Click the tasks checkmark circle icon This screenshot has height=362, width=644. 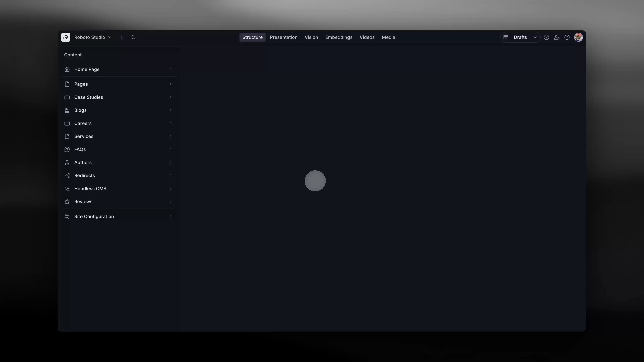546,37
